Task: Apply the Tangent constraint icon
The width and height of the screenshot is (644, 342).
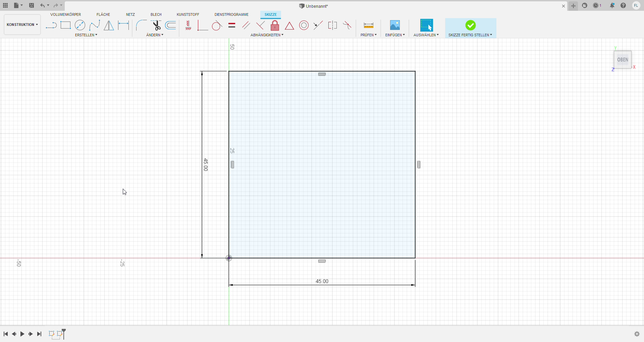Action: pyautogui.click(x=217, y=25)
